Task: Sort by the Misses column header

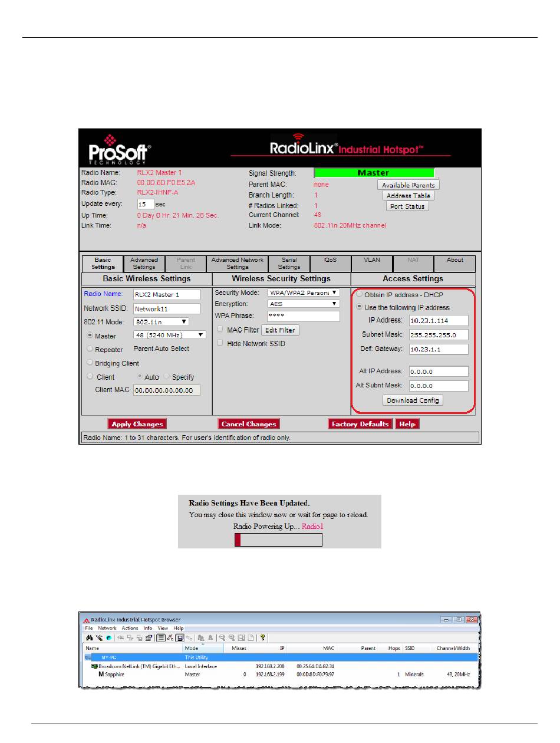Action: (x=239, y=648)
